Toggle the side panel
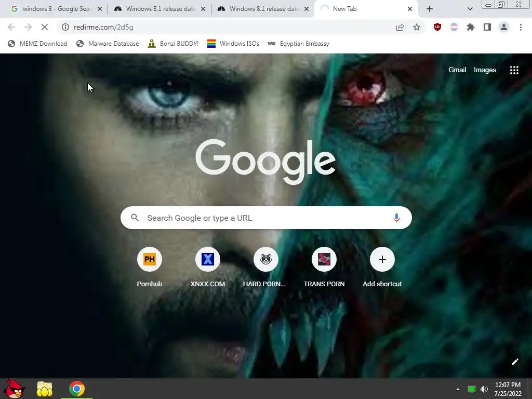532x399 pixels. tap(487, 27)
